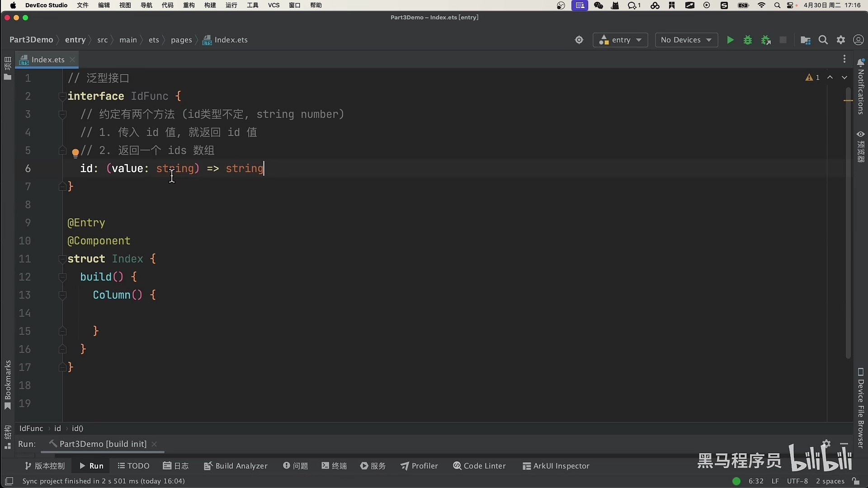This screenshot has width=868, height=488.
Task: Open the 文件 menu
Action: [83, 5]
